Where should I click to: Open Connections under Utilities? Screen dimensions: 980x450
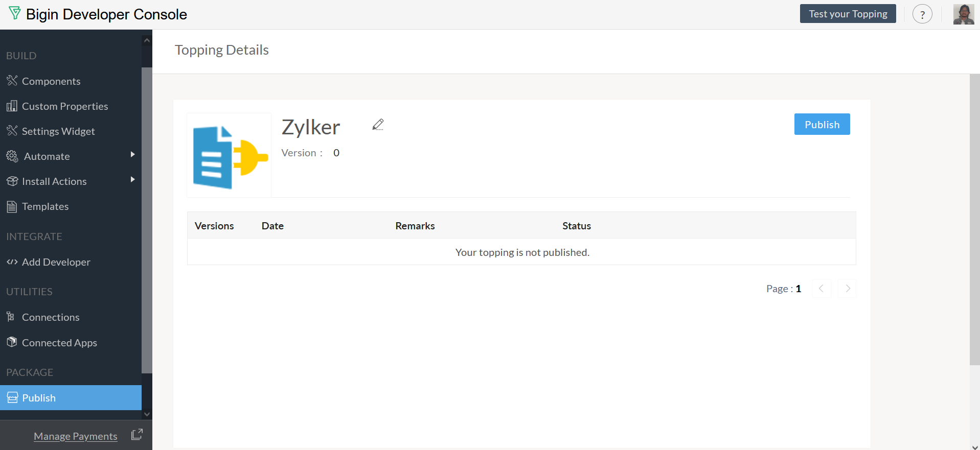tap(51, 317)
